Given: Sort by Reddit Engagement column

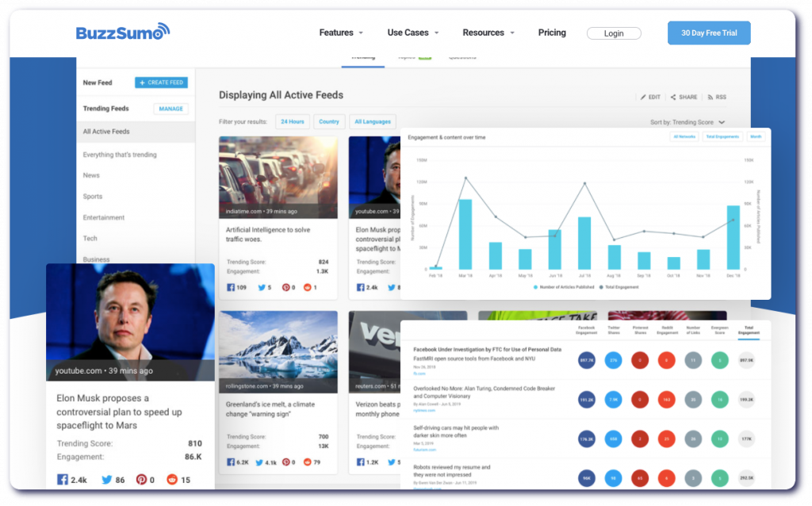Looking at the screenshot, I should click(667, 330).
